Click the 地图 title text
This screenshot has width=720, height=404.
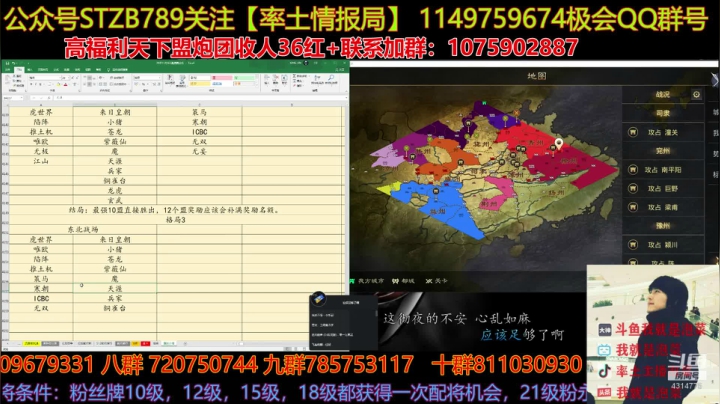tap(536, 76)
